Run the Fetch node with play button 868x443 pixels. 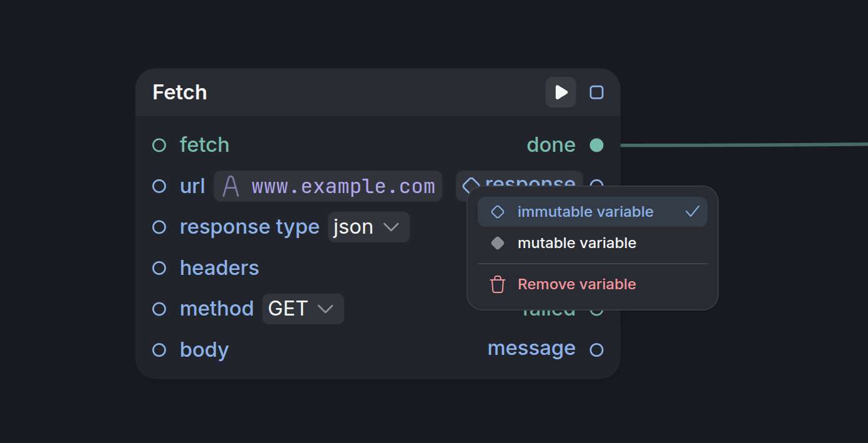(561, 92)
